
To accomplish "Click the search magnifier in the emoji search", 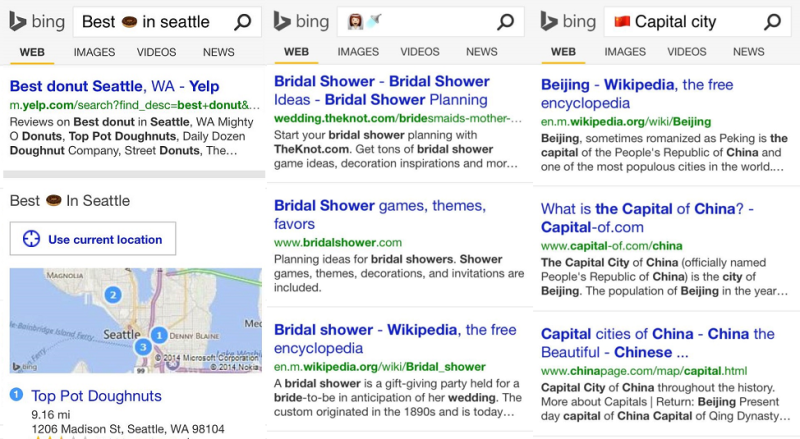I will pyautogui.click(x=507, y=21).
